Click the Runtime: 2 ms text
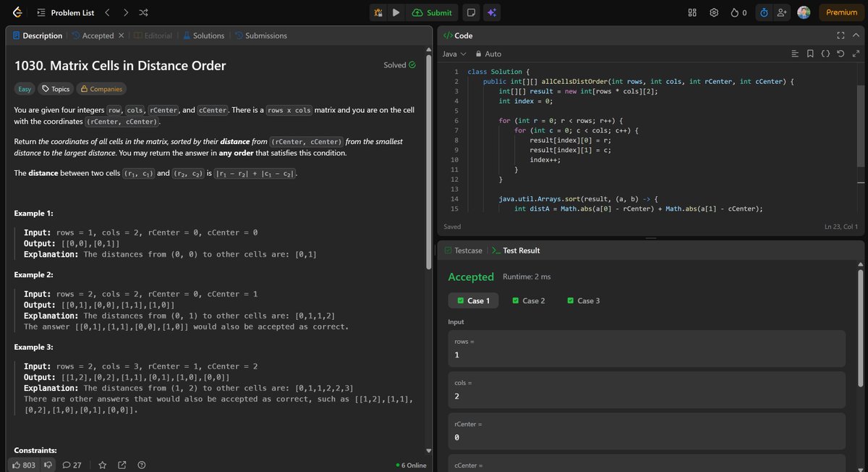This screenshot has height=472, width=868. 526,277
